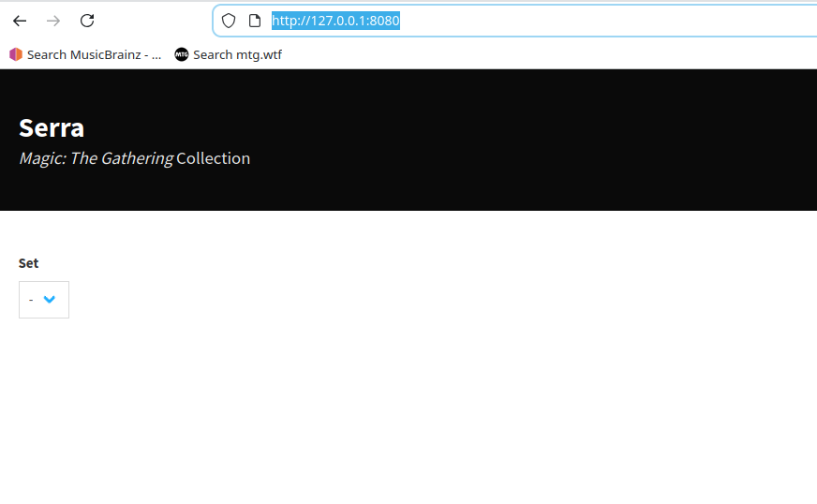Click the word Collection in subtitle

[213, 158]
